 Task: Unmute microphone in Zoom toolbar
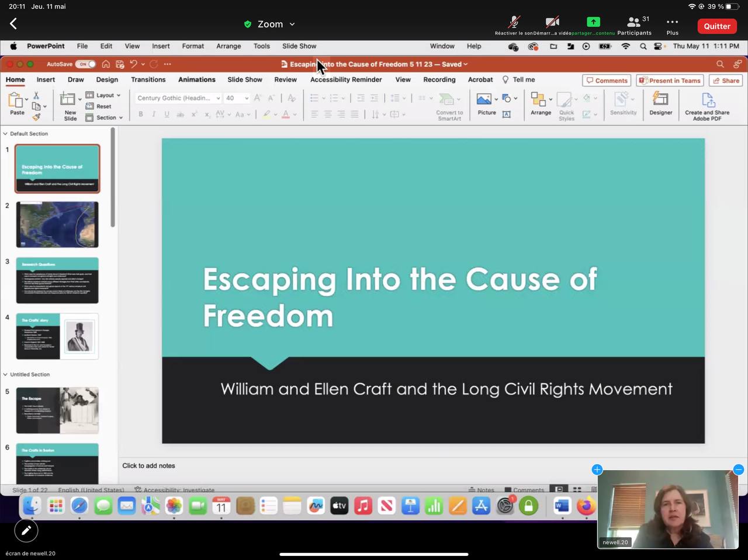pyautogui.click(x=514, y=23)
